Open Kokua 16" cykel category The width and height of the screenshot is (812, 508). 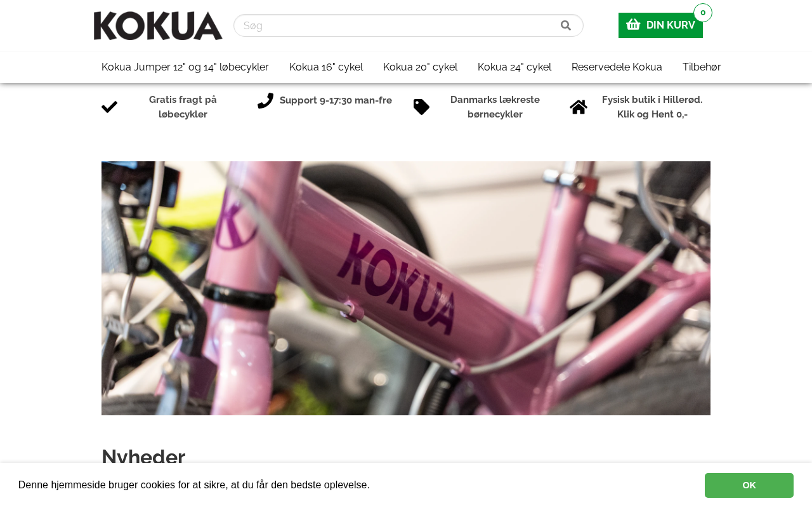pos(326,67)
